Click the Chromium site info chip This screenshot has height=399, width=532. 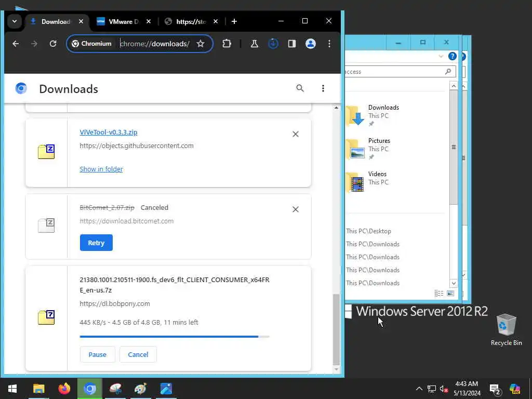click(x=92, y=44)
